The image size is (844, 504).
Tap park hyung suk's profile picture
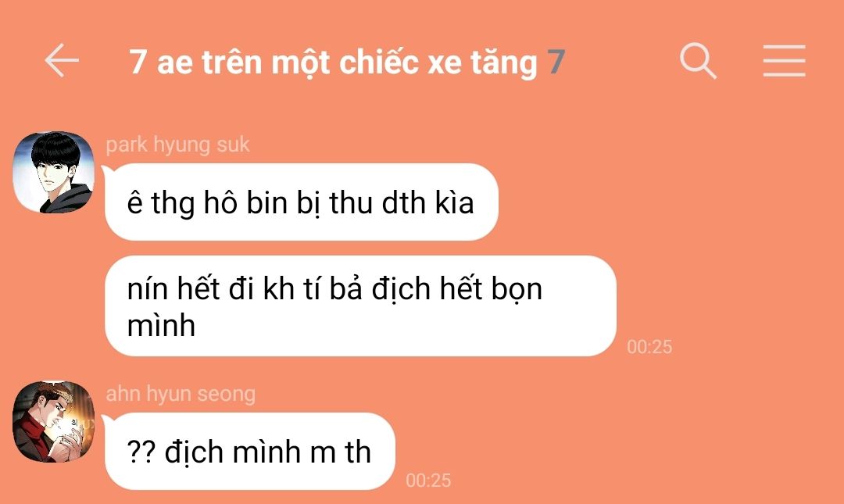(53, 172)
